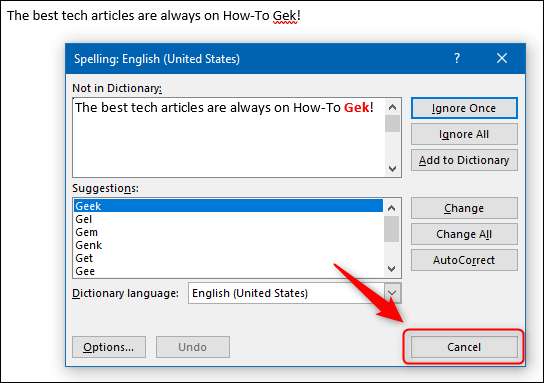This screenshot has width=544, height=383.
Task: Apply Change All to the misspelling
Action: tap(464, 234)
